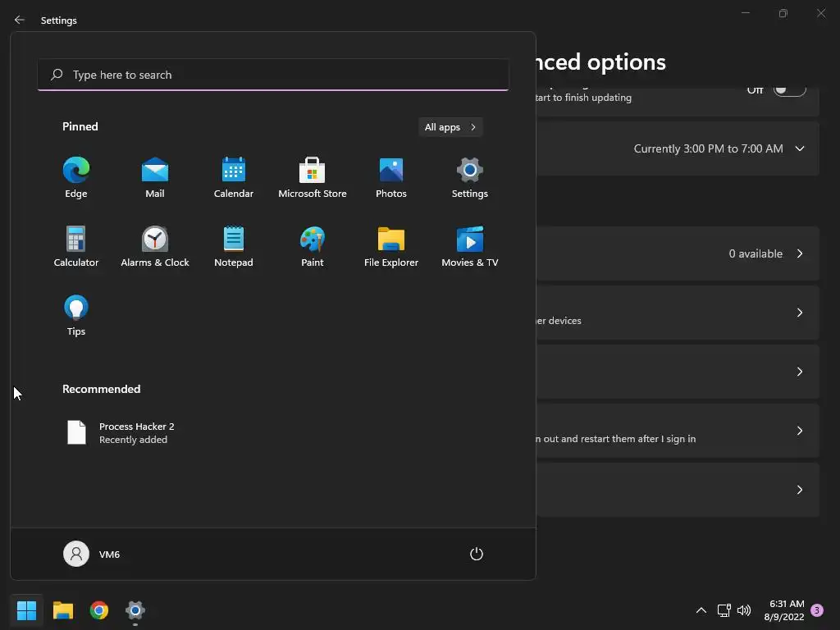Launch Notepad from pinned apps
This screenshot has width=840, height=630.
pyautogui.click(x=234, y=247)
